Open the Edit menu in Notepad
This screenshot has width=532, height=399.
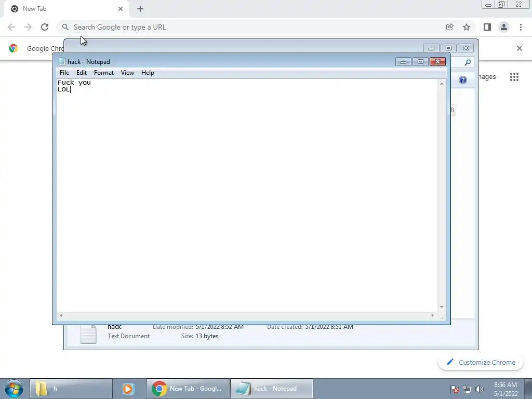(82, 73)
